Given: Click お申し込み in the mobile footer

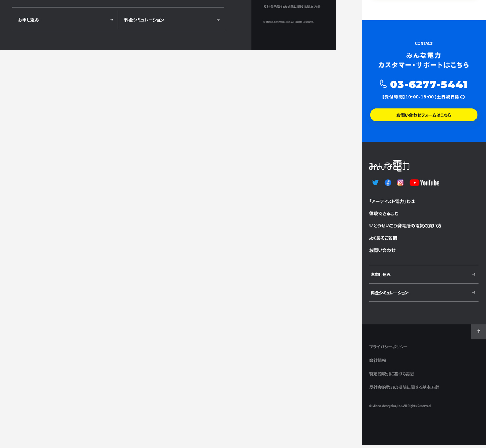Looking at the screenshot, I should coord(424,274).
